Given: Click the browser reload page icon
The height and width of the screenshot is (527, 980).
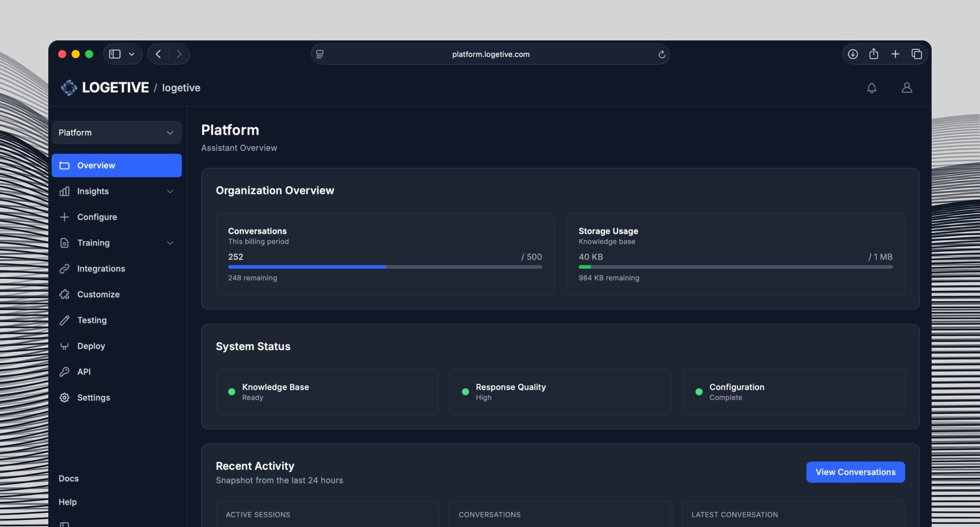Looking at the screenshot, I should (x=662, y=54).
